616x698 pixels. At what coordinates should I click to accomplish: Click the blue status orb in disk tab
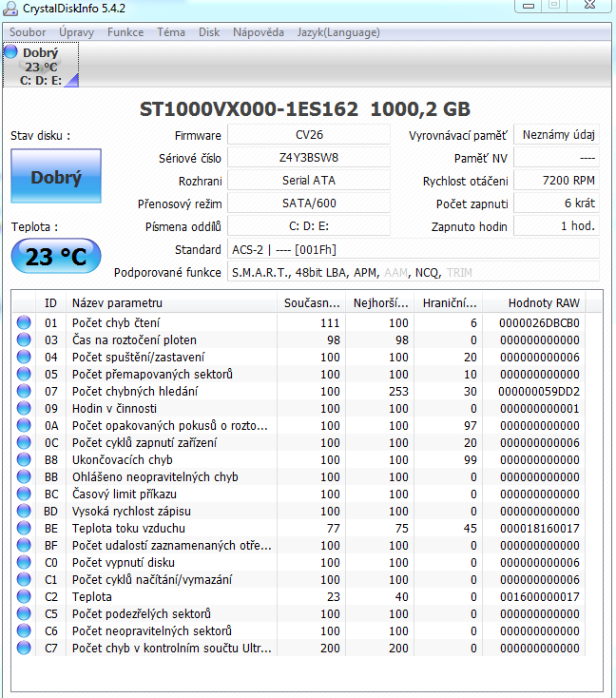pos(11,52)
